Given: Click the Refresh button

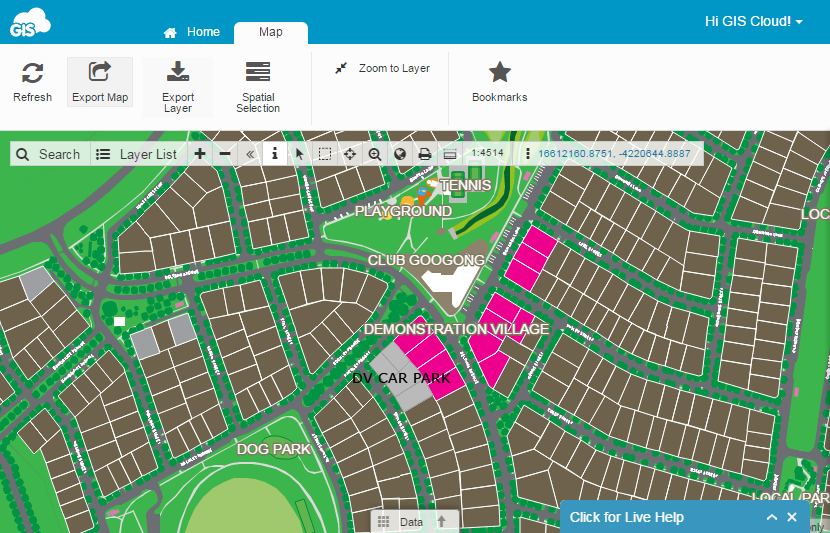Looking at the screenshot, I should tap(32, 82).
